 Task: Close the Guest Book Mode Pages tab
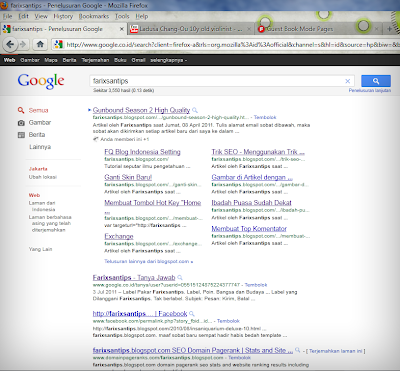pyautogui.click(x=377, y=29)
